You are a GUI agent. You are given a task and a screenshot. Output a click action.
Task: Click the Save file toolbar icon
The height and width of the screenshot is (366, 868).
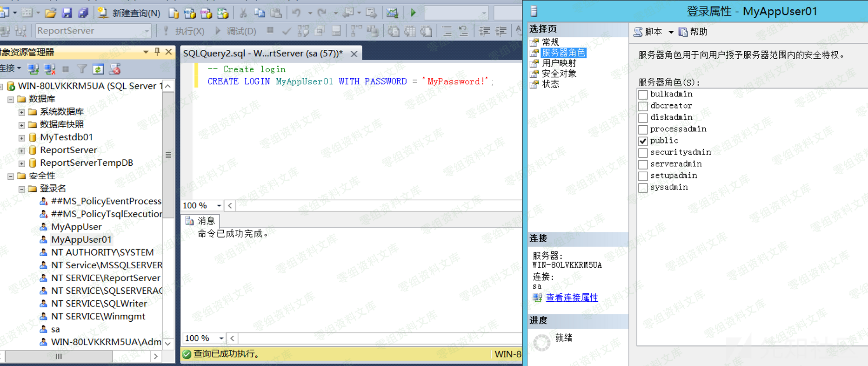[67, 13]
